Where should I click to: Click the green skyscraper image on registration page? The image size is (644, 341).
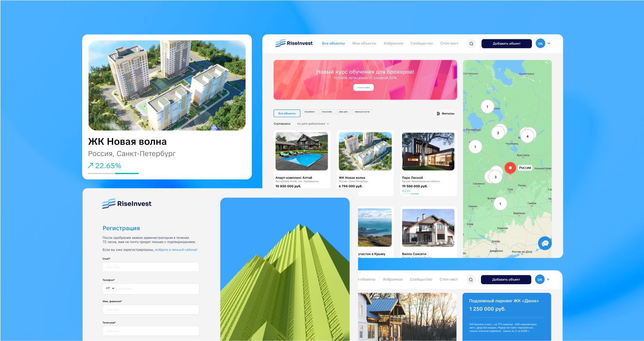[285, 269]
